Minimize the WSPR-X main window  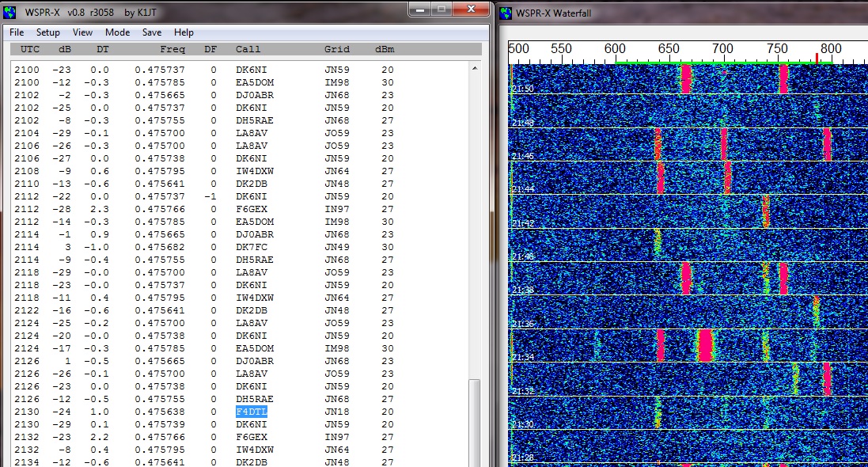coord(420,9)
